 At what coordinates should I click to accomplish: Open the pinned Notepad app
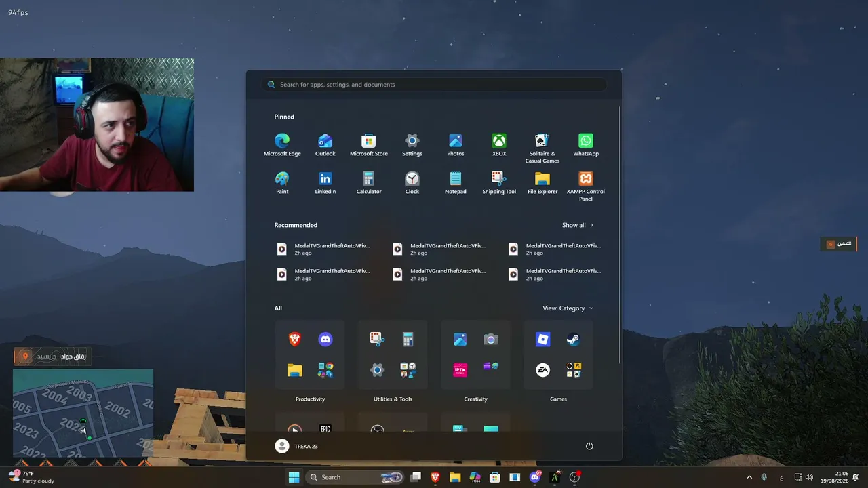456,182
